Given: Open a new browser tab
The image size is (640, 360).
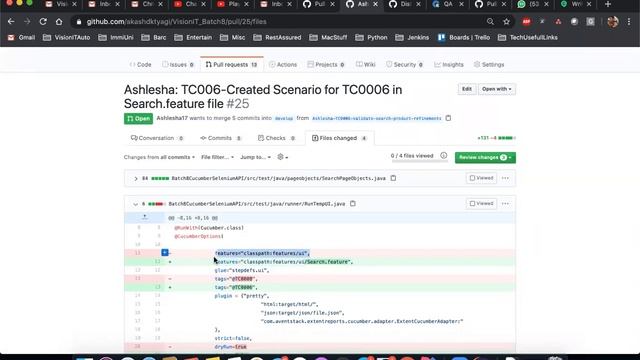Looking at the screenshot, I should click(608, 4).
